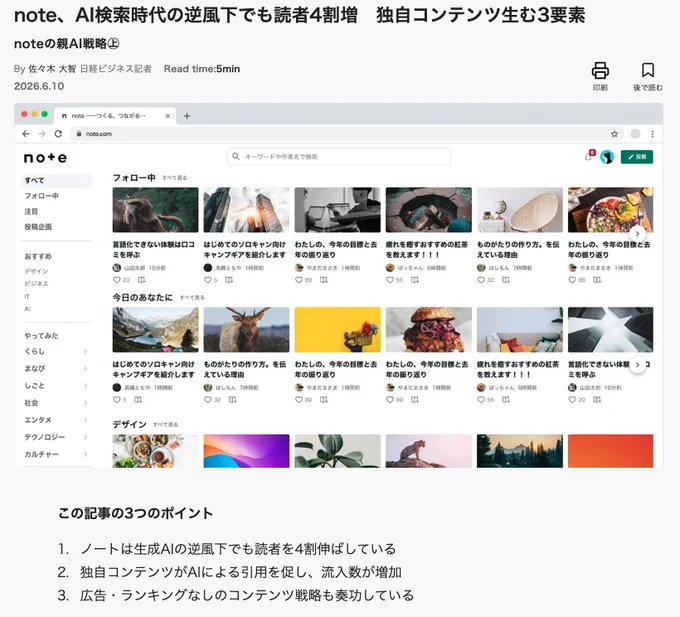The height and width of the screenshot is (617, 680).
Task: Advance the フォロー中 row with next arrow
Action: 638,234
